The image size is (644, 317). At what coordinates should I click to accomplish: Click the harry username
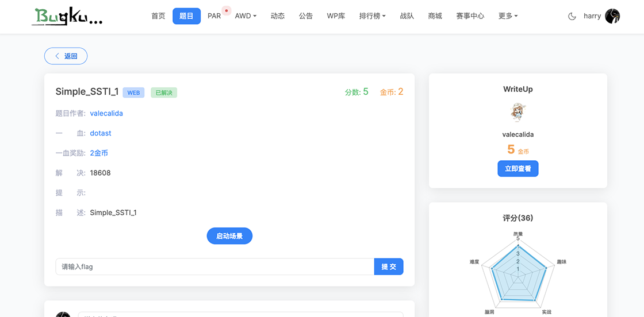click(x=592, y=17)
